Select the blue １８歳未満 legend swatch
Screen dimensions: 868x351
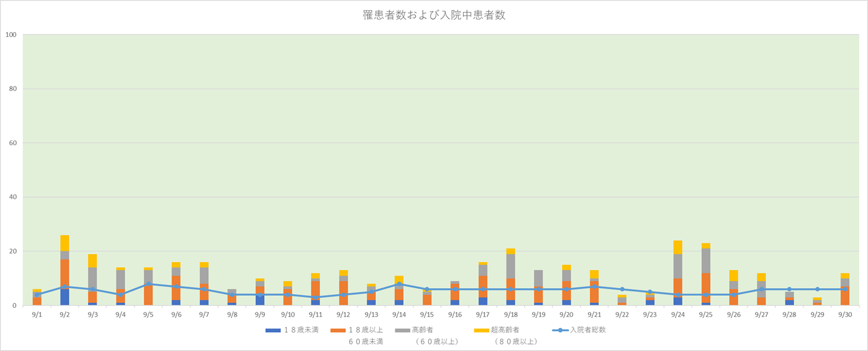click(x=274, y=330)
